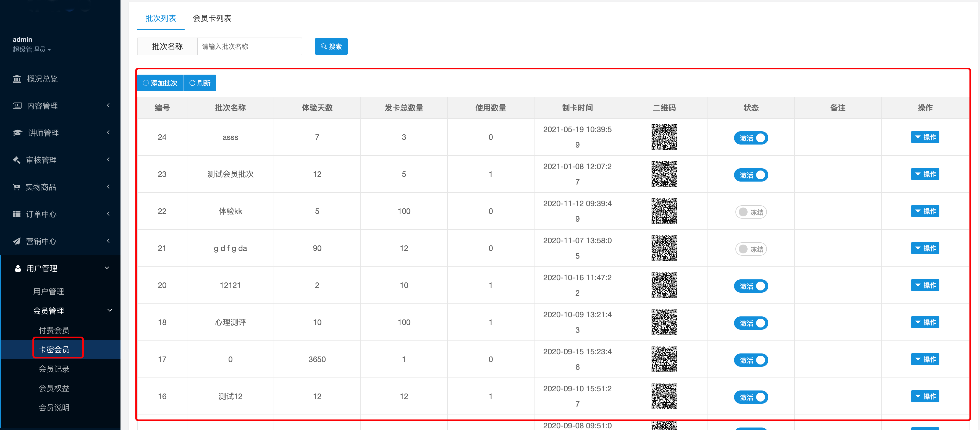Open 用户管理 submenu item
980x430 pixels.
(x=48, y=292)
